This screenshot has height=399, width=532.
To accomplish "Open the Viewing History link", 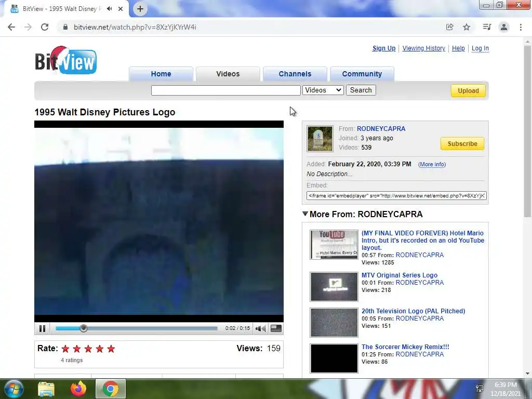I will [424, 48].
